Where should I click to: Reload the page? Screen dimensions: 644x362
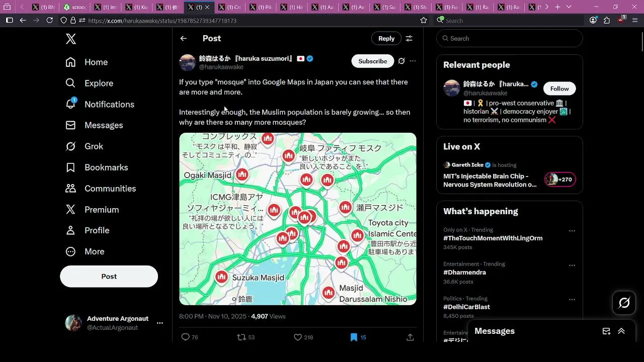point(49,20)
